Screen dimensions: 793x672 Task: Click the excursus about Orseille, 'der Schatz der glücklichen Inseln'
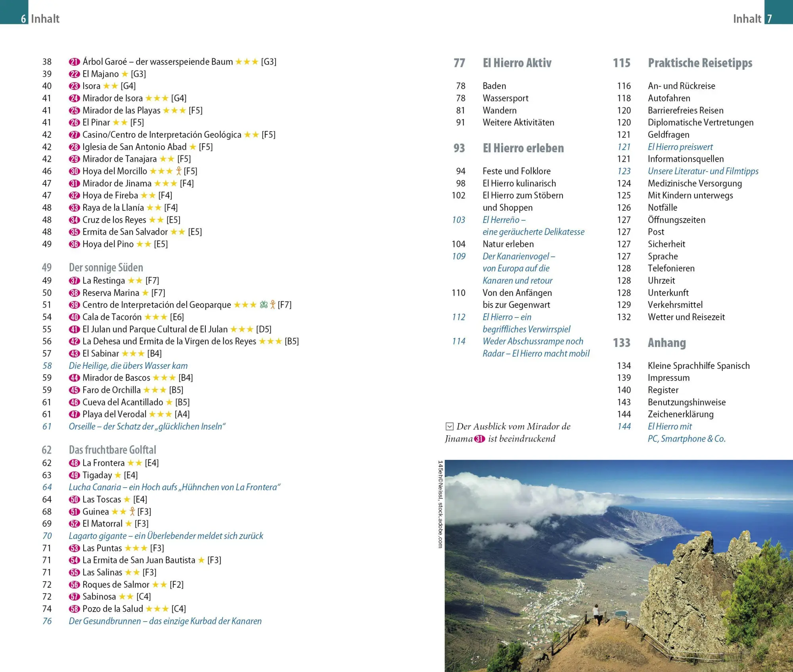pos(147,427)
